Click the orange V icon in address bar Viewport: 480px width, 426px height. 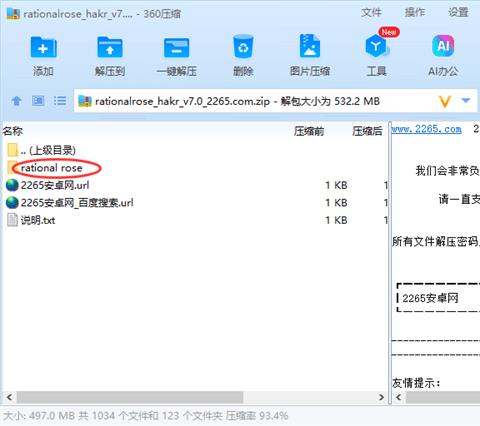[x=445, y=101]
